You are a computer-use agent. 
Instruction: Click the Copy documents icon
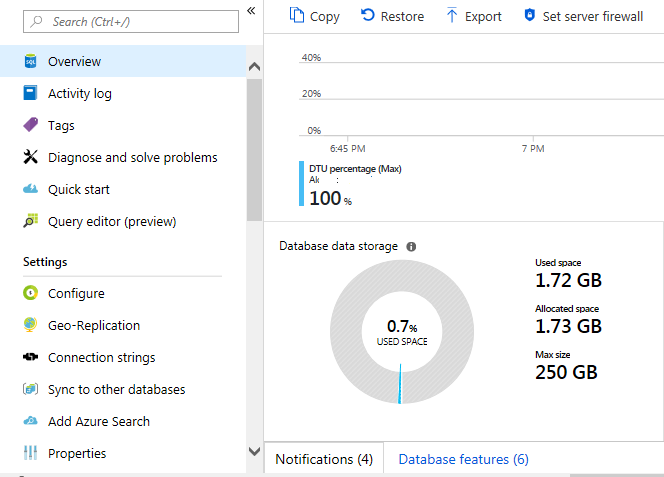tap(297, 15)
